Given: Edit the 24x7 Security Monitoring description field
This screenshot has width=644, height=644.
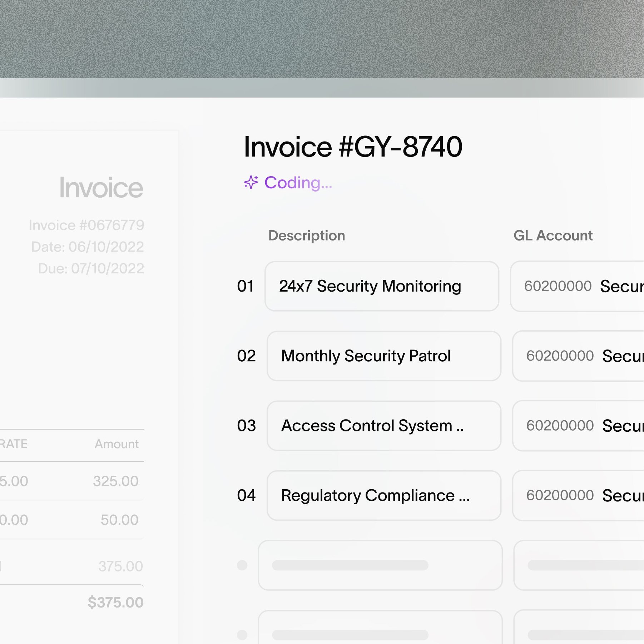Looking at the screenshot, I should tap(382, 286).
